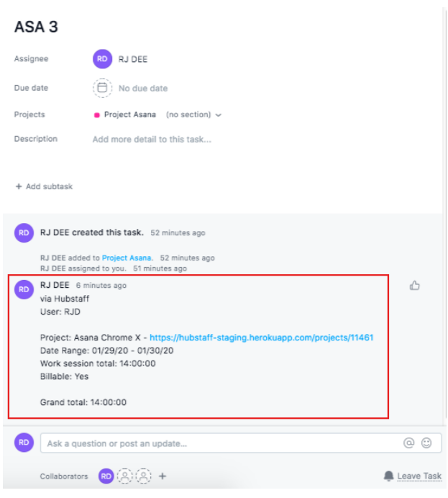The image size is (448, 498).
Task: Add a collaborator with the plus icon
Action: (x=163, y=476)
